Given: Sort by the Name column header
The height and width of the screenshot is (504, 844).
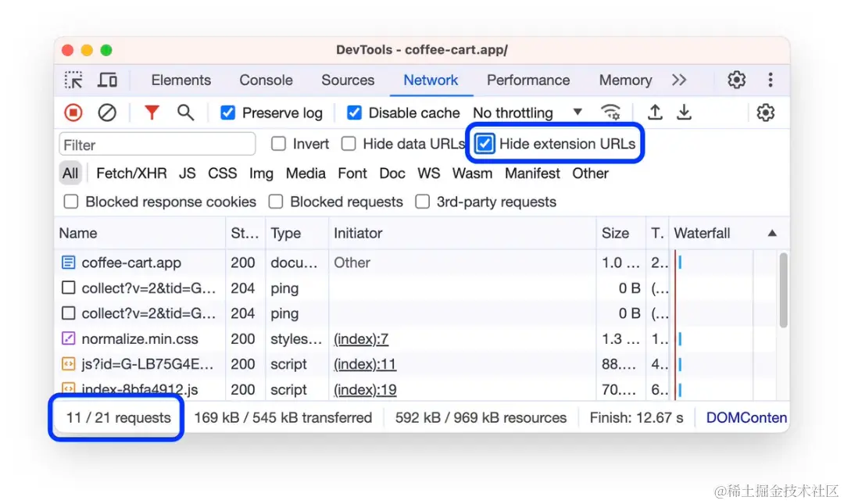Looking at the screenshot, I should [140, 233].
